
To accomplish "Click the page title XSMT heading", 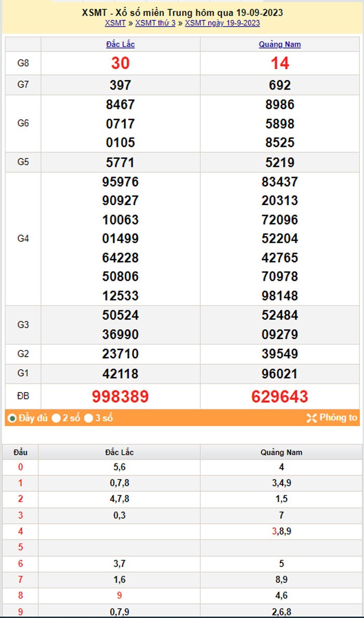I will click(182, 13).
